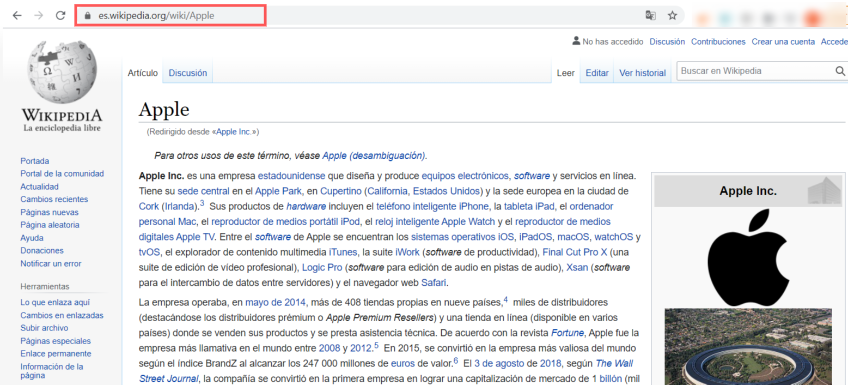Go back with the browser back arrow
This screenshot has width=848, height=385.
tap(17, 16)
